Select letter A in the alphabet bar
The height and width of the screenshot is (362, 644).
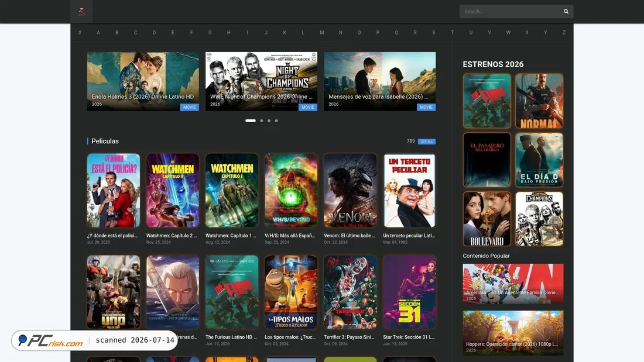coord(98,32)
